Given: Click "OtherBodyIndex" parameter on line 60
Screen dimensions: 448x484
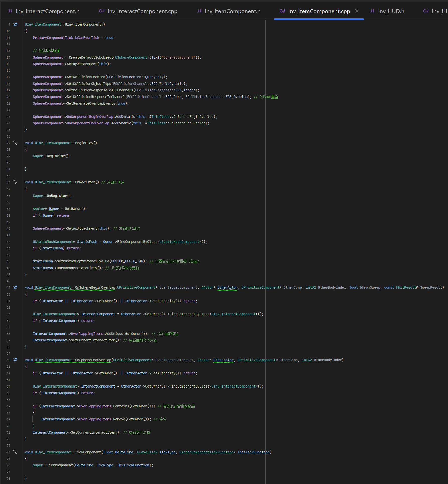Looking at the screenshot, I should pyautogui.click(x=328, y=360).
